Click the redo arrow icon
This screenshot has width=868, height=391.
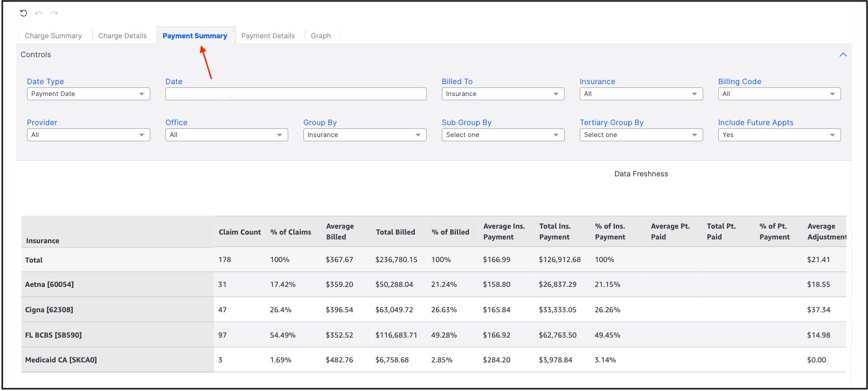[x=54, y=13]
